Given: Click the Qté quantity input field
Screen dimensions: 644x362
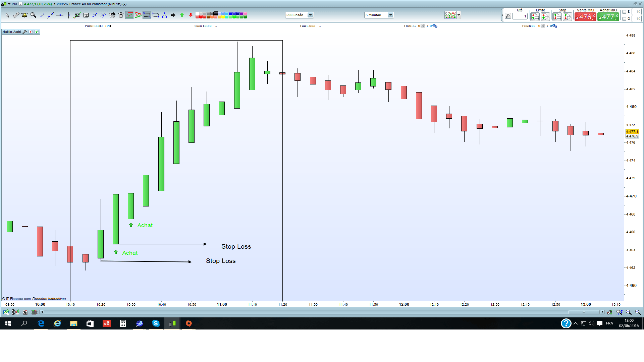Looking at the screenshot, I should (x=520, y=16).
